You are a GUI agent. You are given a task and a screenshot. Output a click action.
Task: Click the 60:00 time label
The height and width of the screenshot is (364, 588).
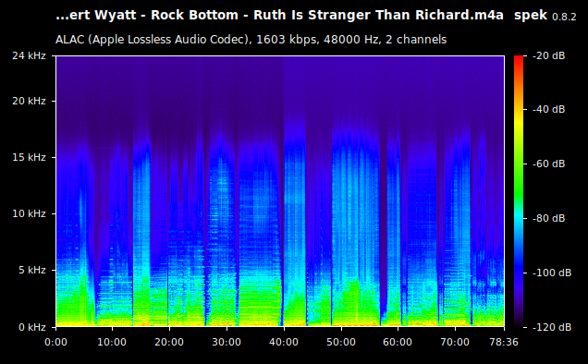point(398,342)
